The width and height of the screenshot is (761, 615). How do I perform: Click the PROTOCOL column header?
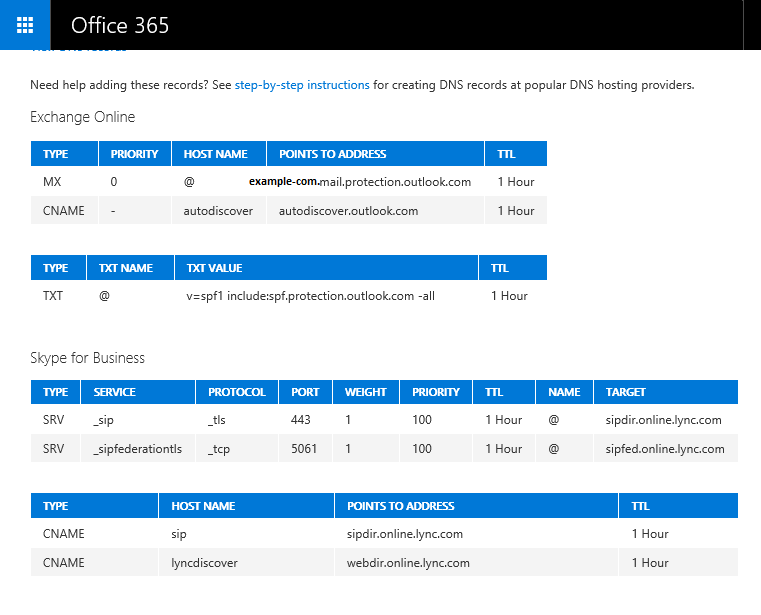(237, 392)
